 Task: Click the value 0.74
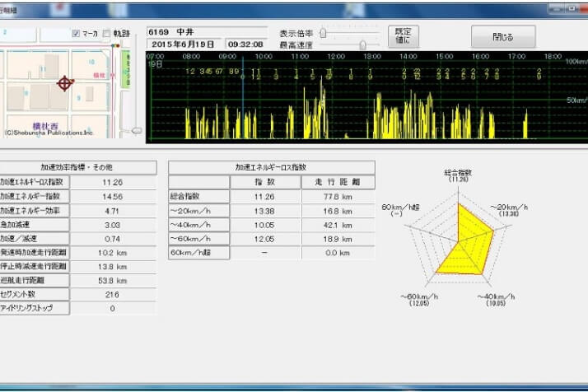pyautogui.click(x=113, y=239)
